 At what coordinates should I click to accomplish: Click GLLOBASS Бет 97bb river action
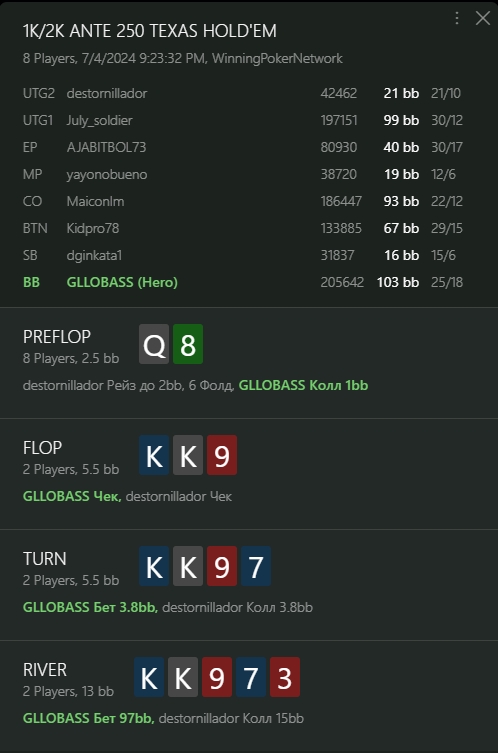click(x=88, y=718)
